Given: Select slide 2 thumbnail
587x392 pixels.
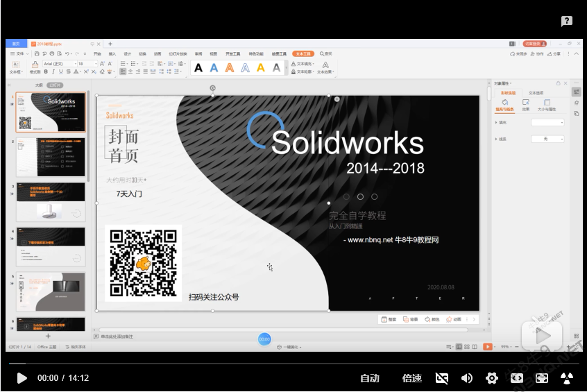Looking at the screenshot, I should pyautogui.click(x=51, y=157).
